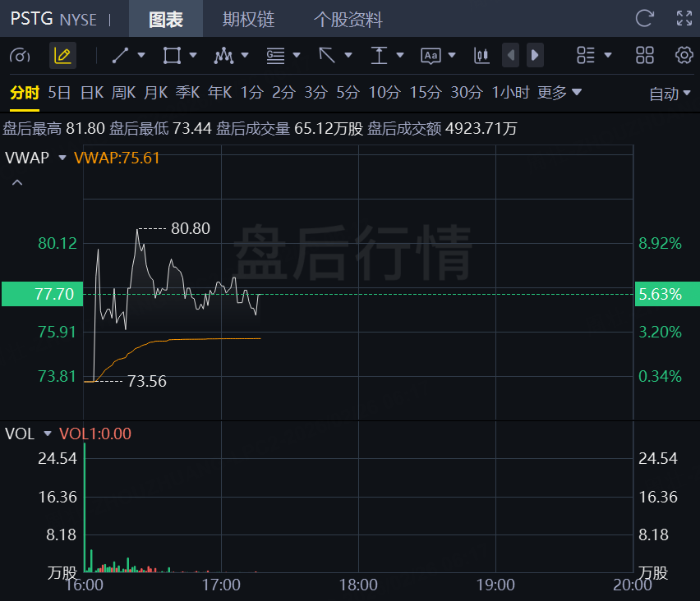Collapse the VWAP panel with chevron

[16, 183]
